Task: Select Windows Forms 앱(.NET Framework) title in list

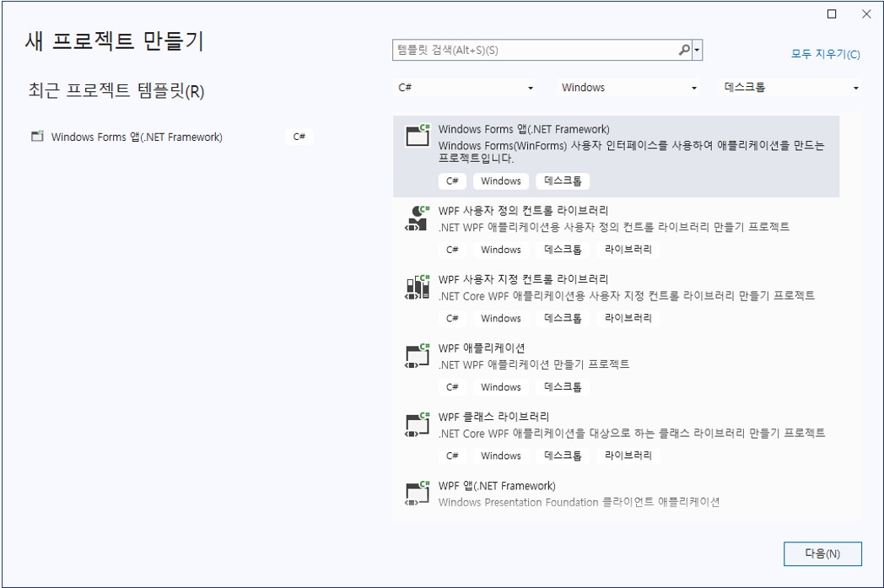Action: pos(524,129)
